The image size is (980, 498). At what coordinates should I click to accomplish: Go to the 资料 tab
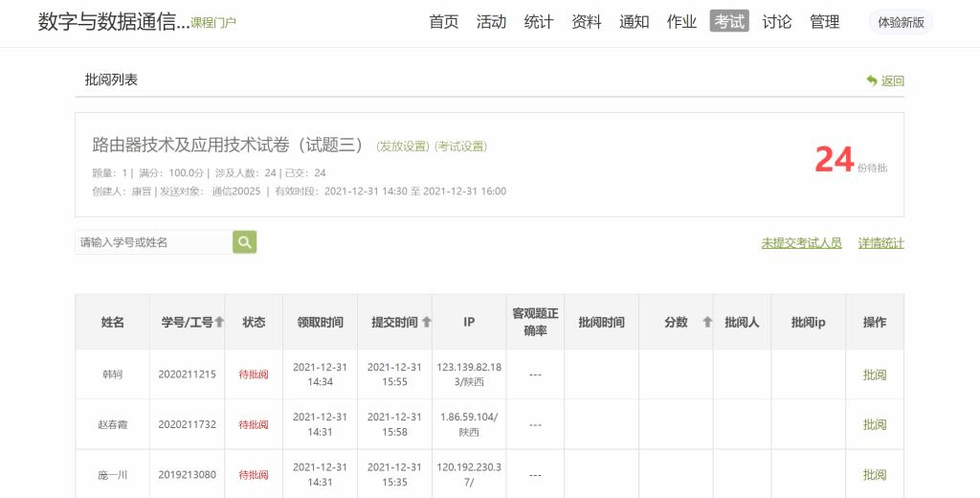(x=586, y=22)
